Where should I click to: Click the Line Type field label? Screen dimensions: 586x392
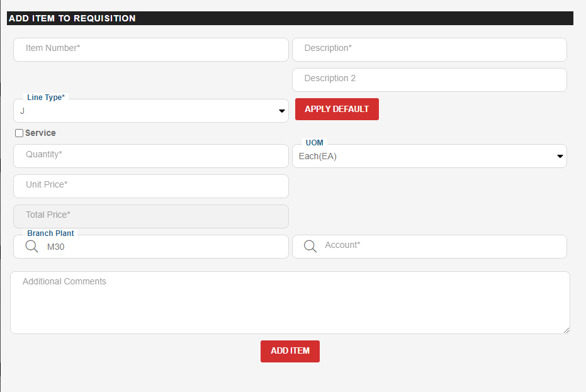tap(45, 98)
